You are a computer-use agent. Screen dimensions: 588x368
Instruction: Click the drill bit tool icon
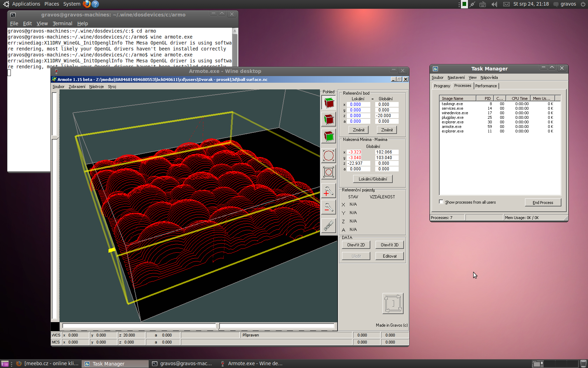click(329, 225)
